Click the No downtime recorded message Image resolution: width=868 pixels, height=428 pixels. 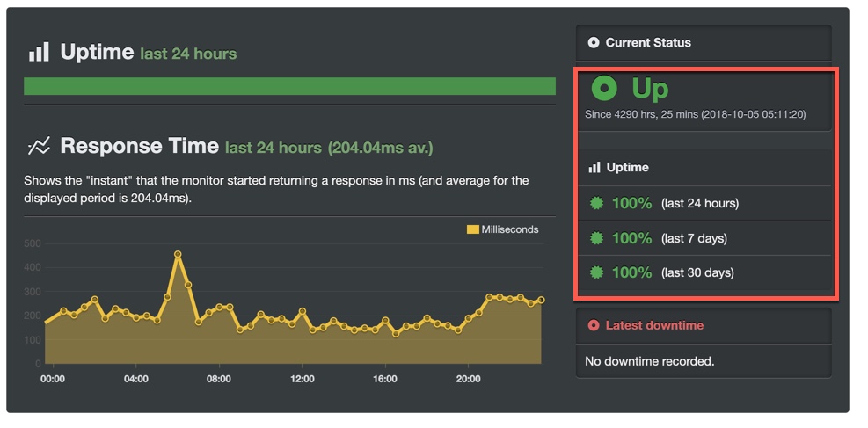pyautogui.click(x=650, y=361)
